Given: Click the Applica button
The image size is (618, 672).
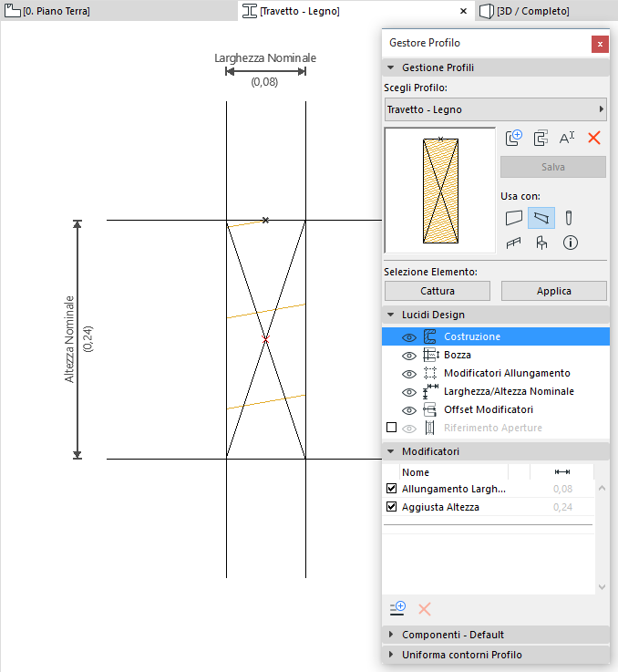Looking at the screenshot, I should 553,291.
